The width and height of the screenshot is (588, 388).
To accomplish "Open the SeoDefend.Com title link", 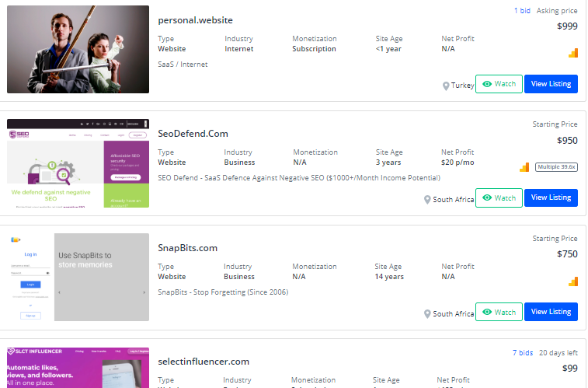I will (193, 134).
